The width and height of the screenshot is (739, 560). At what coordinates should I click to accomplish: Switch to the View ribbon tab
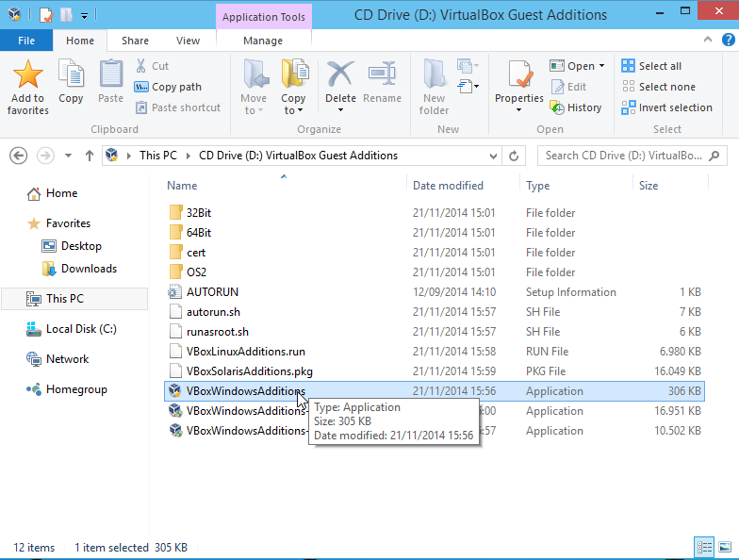coord(189,41)
